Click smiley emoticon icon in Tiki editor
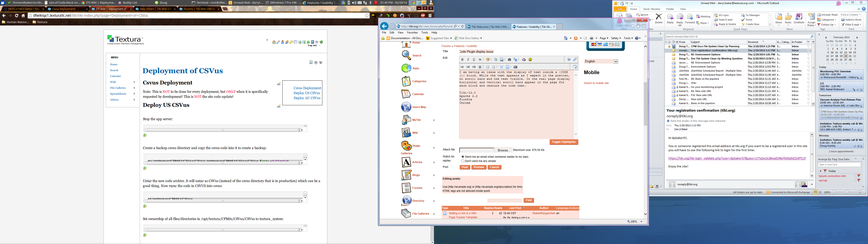 (x=530, y=60)
